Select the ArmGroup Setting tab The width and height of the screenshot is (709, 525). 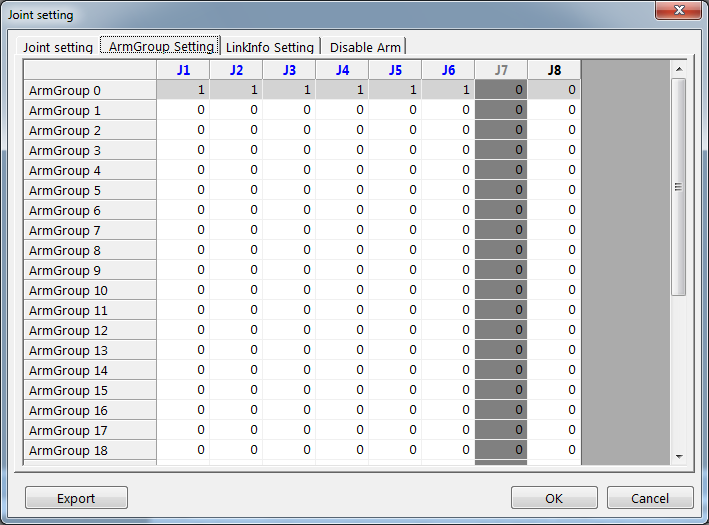click(x=161, y=46)
